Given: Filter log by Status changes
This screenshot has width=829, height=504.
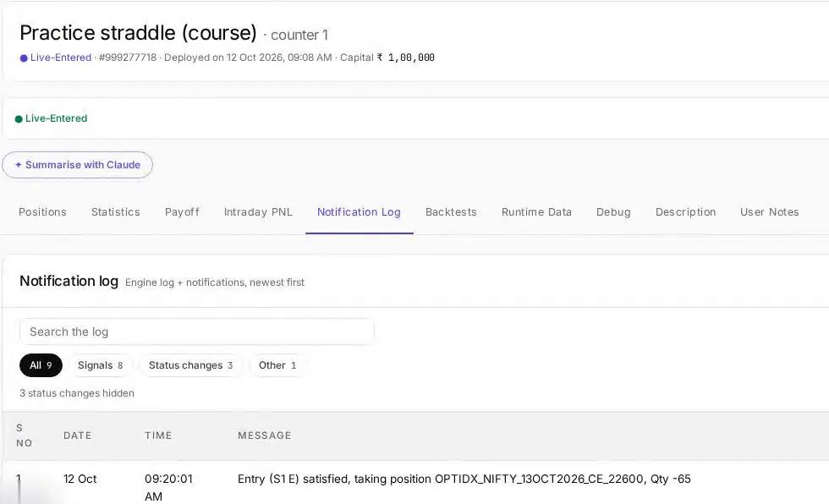Looking at the screenshot, I should [x=190, y=365].
